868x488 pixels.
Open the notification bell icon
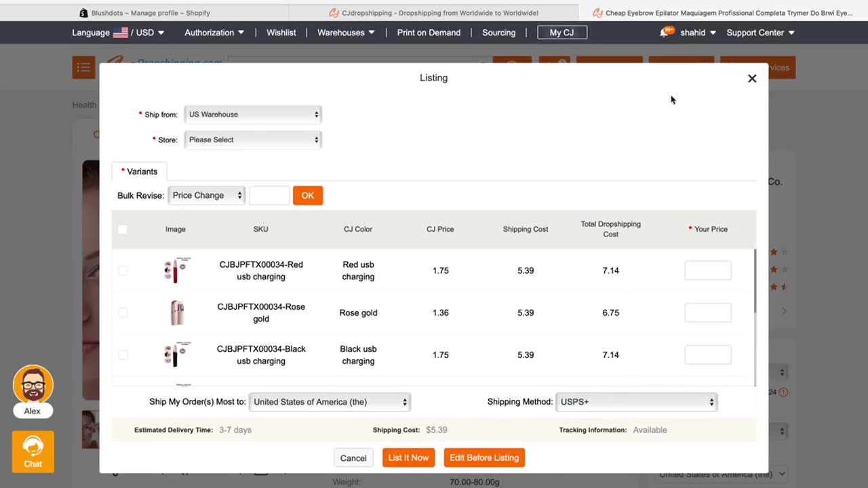click(665, 33)
